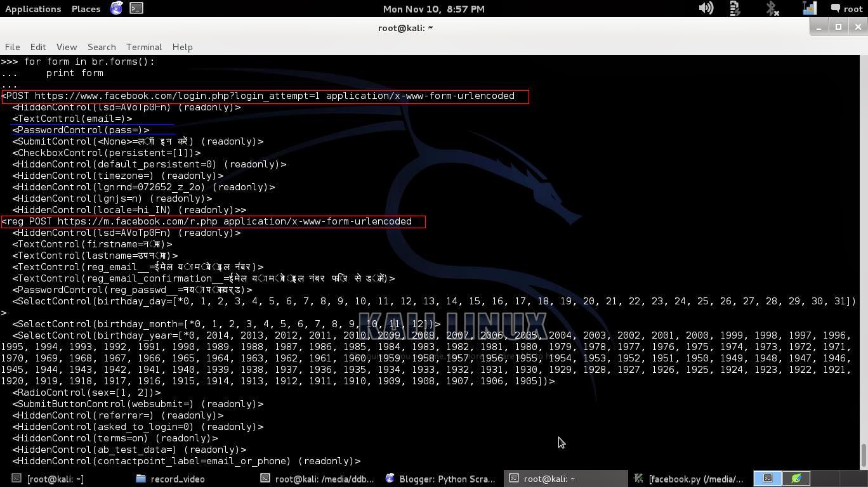Select the Leafpad leaf icon in bottom-right taskbar
This screenshot has width=868, height=487.
tap(796, 478)
